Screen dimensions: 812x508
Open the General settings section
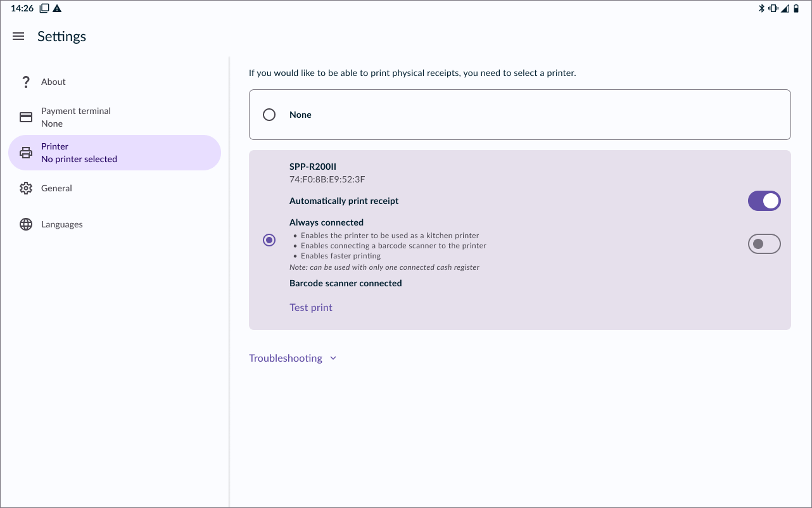point(115,188)
